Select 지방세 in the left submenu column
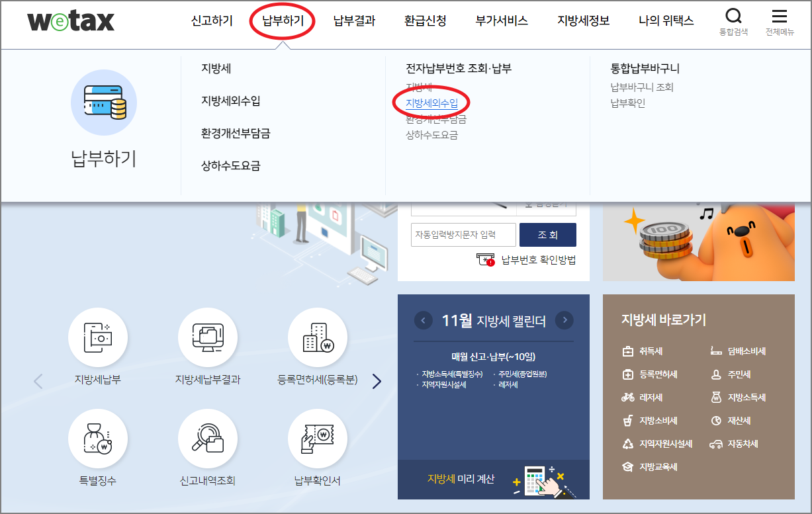This screenshot has width=812, height=514. coord(216,68)
